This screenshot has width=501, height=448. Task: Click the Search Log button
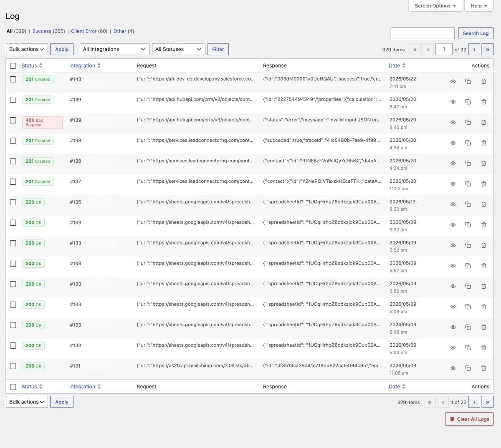click(476, 33)
